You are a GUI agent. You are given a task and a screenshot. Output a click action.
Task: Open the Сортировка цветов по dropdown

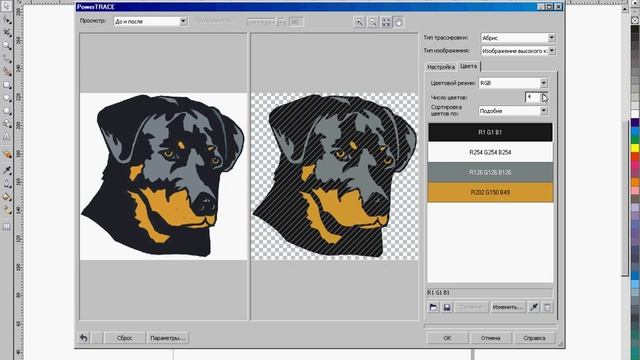(543, 111)
